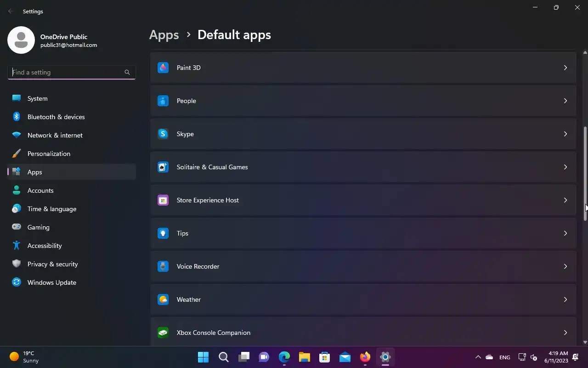Open Windows Start menu from taskbar
This screenshot has width=588, height=368.
[x=203, y=357]
